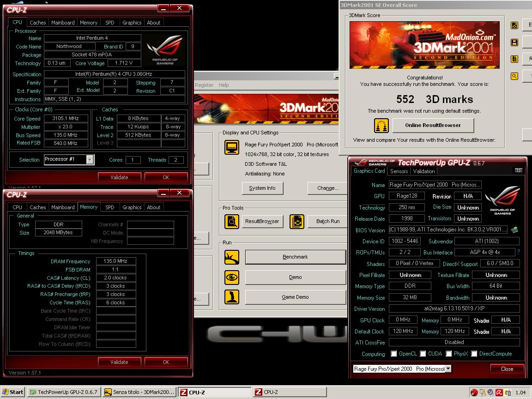The height and width of the screenshot is (399, 532).
Task: Enable the CUDA checkbox
Action: (x=423, y=354)
